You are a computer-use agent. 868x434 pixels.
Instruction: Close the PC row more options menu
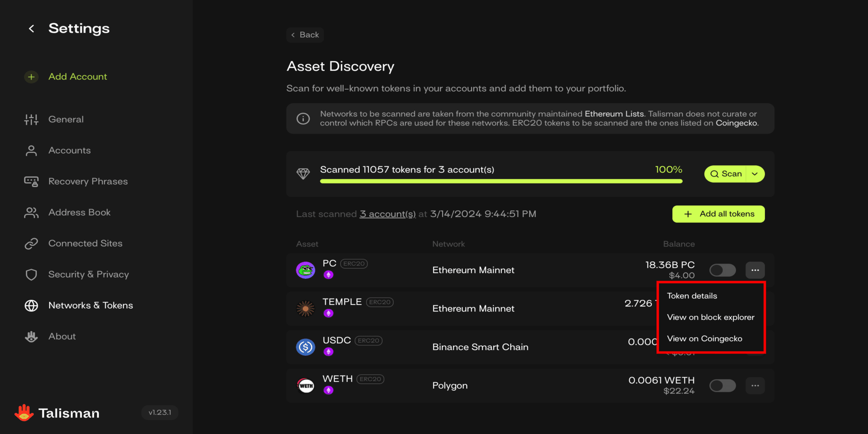coord(755,270)
